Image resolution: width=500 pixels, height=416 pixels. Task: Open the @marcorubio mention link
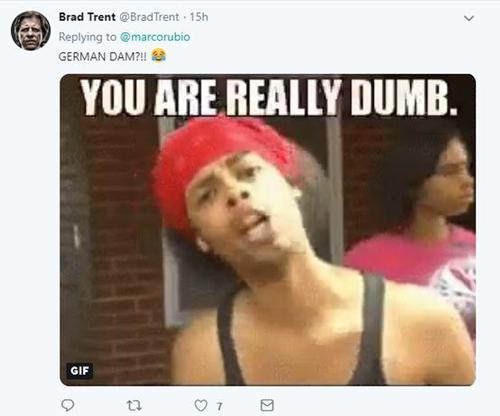click(155, 37)
